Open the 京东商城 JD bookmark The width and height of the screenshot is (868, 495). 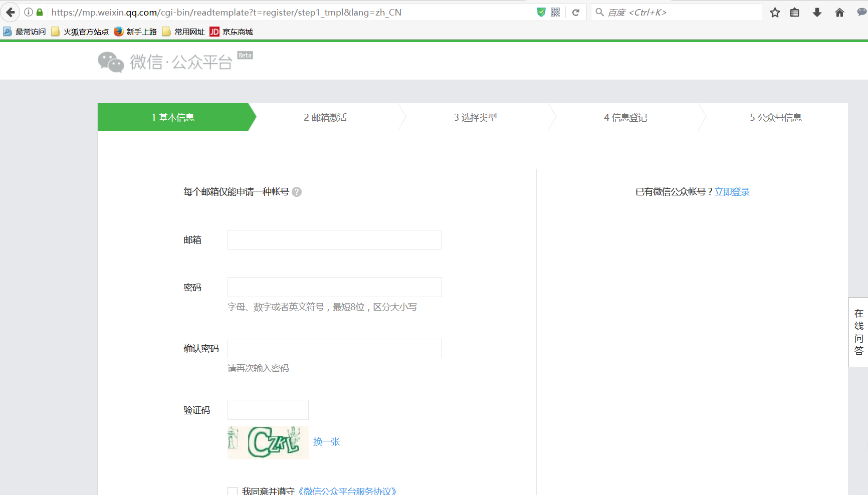(x=232, y=32)
